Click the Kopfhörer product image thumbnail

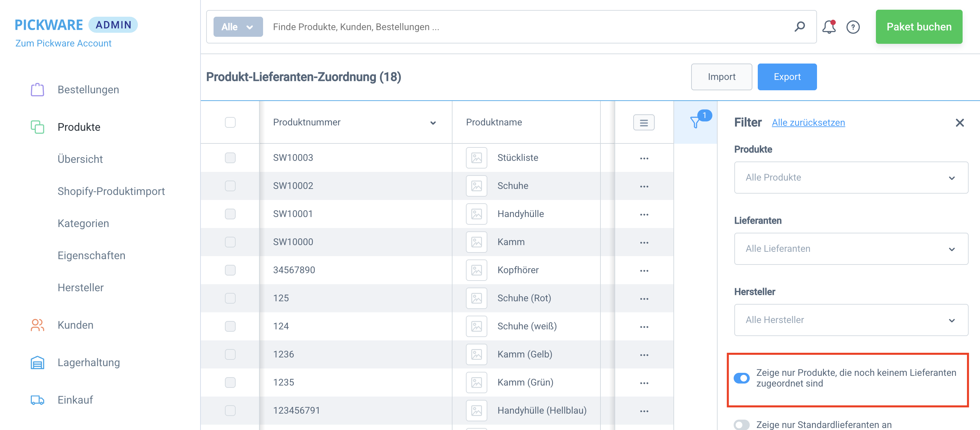tap(476, 270)
